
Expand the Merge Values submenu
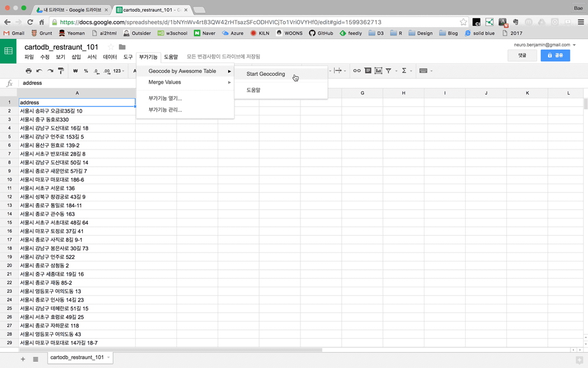coord(185,82)
